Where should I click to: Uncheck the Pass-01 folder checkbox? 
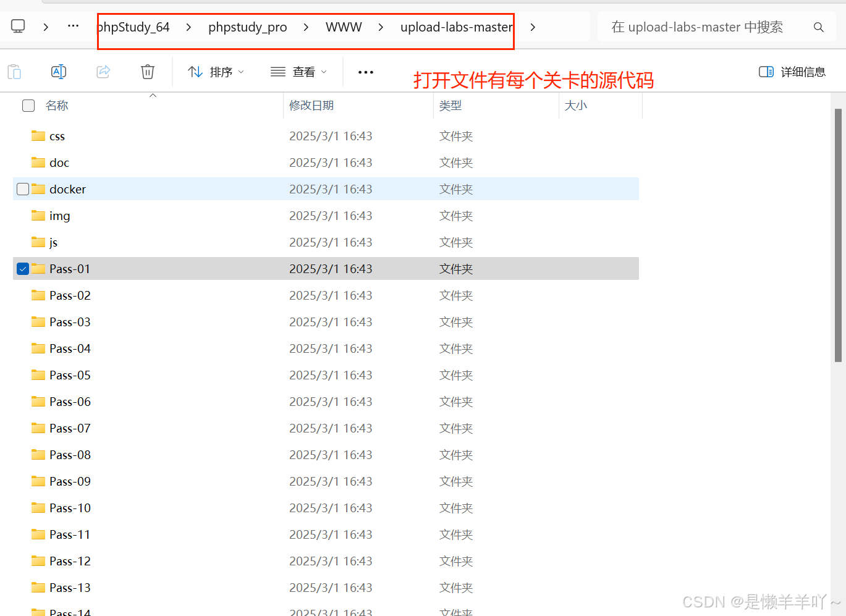22,268
